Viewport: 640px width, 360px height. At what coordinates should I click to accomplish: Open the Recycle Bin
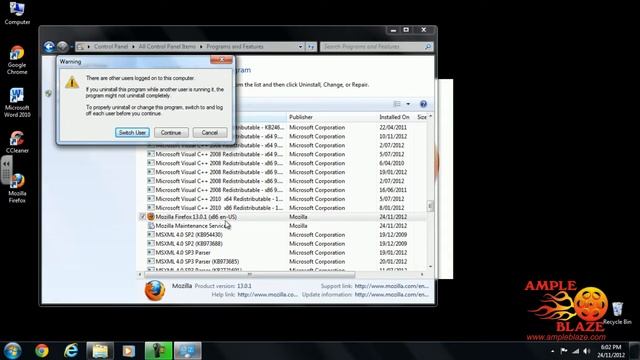[617, 313]
